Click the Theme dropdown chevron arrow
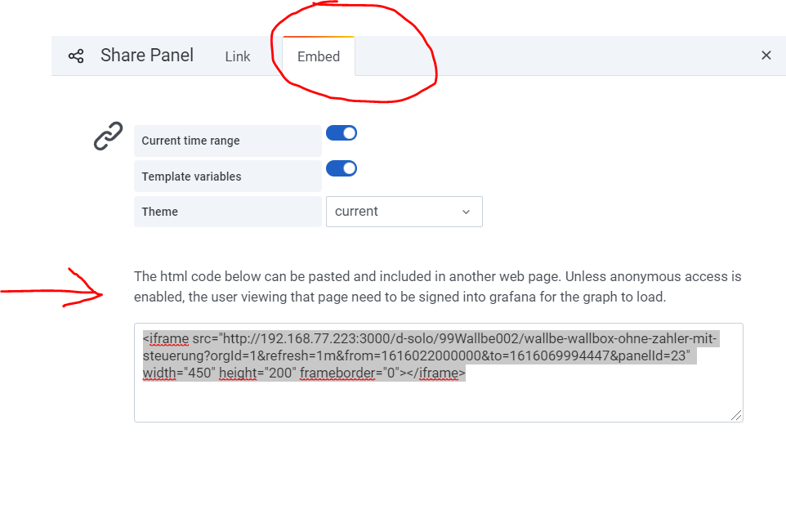Screen dimensions: 786x532 (466, 212)
